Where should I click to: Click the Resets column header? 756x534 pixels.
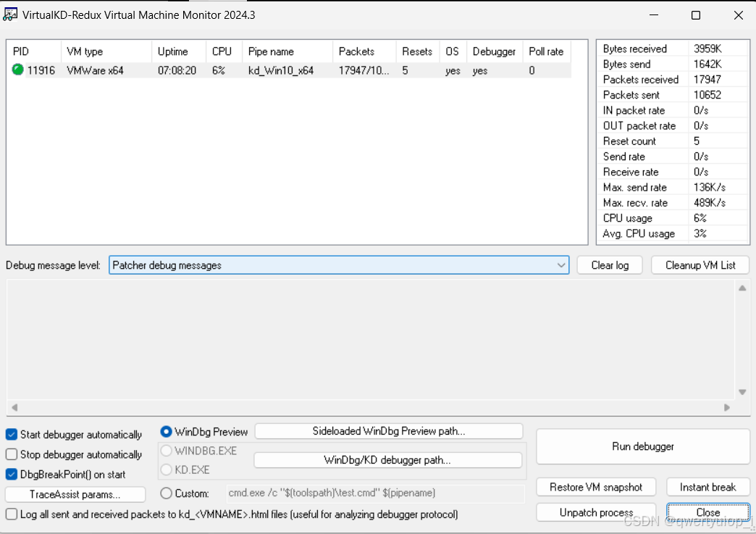click(418, 51)
